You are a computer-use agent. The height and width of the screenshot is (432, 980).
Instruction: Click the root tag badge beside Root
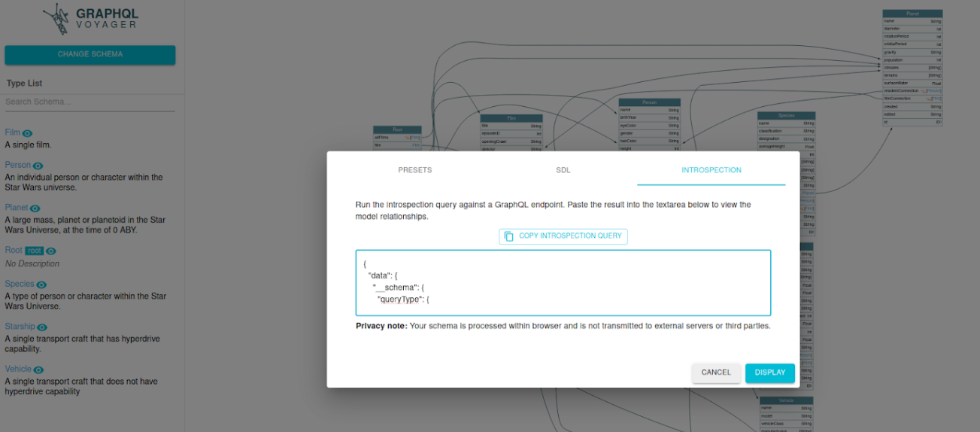tap(35, 251)
